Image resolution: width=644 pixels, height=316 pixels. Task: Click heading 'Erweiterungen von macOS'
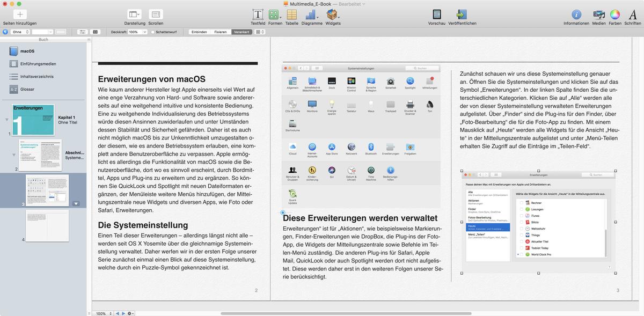151,79
